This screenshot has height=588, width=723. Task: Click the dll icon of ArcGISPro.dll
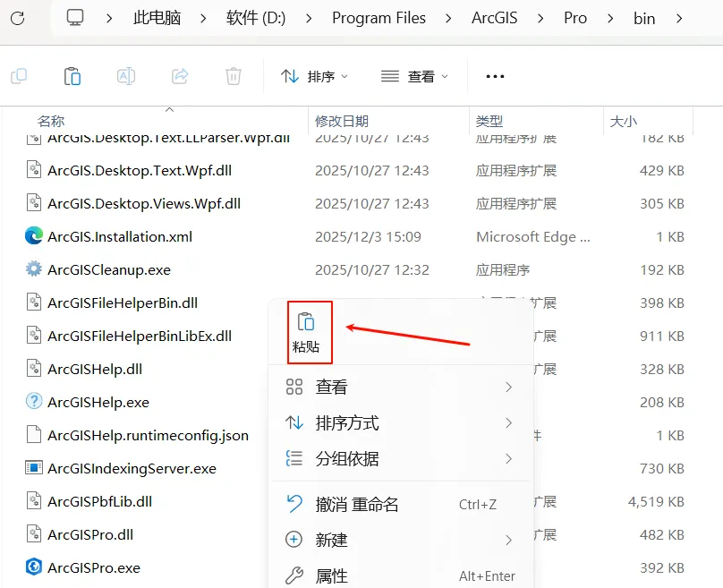tap(34, 534)
